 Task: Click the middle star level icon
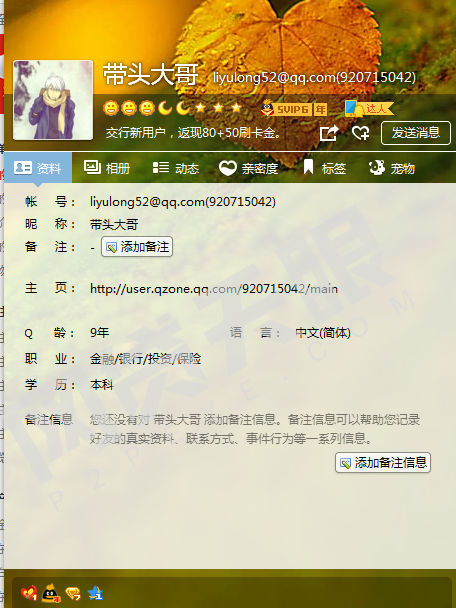point(219,107)
